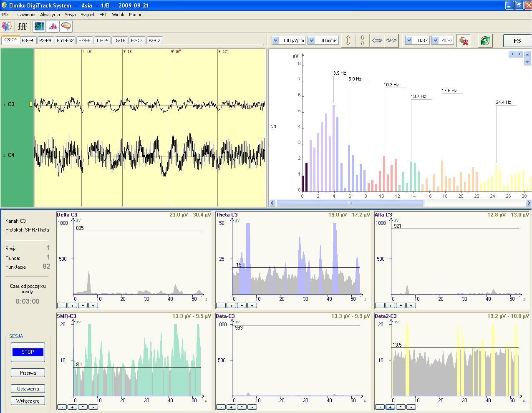This screenshot has height=413, width=532.
Task: Open the Akwizycja menu
Action: pyautogui.click(x=50, y=15)
